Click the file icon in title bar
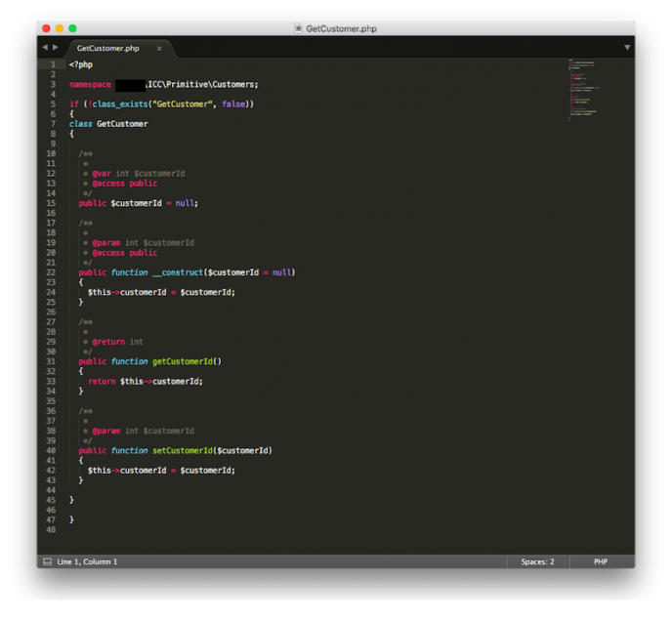The height and width of the screenshot is (621, 672). (x=298, y=28)
